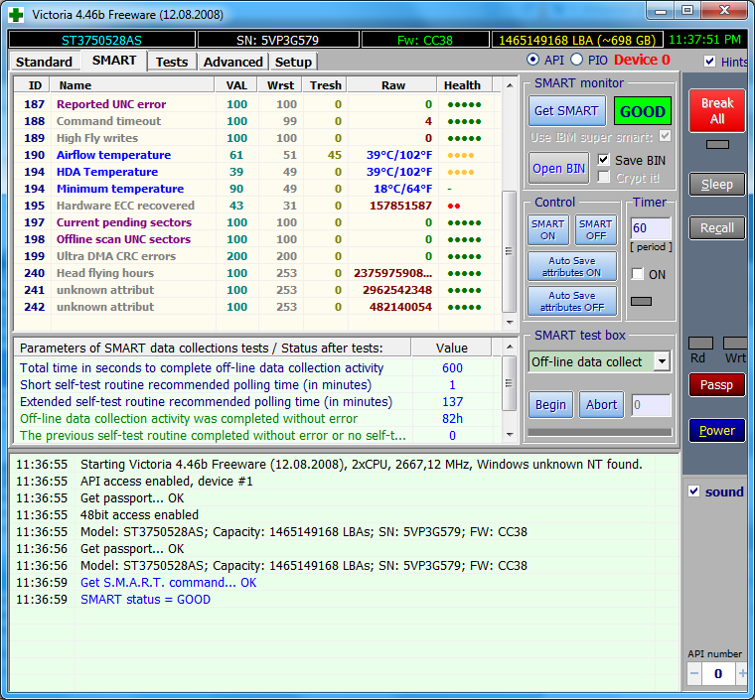Image resolution: width=755 pixels, height=700 pixels.
Task: Click the ST3750528AS model field
Action: (101, 40)
